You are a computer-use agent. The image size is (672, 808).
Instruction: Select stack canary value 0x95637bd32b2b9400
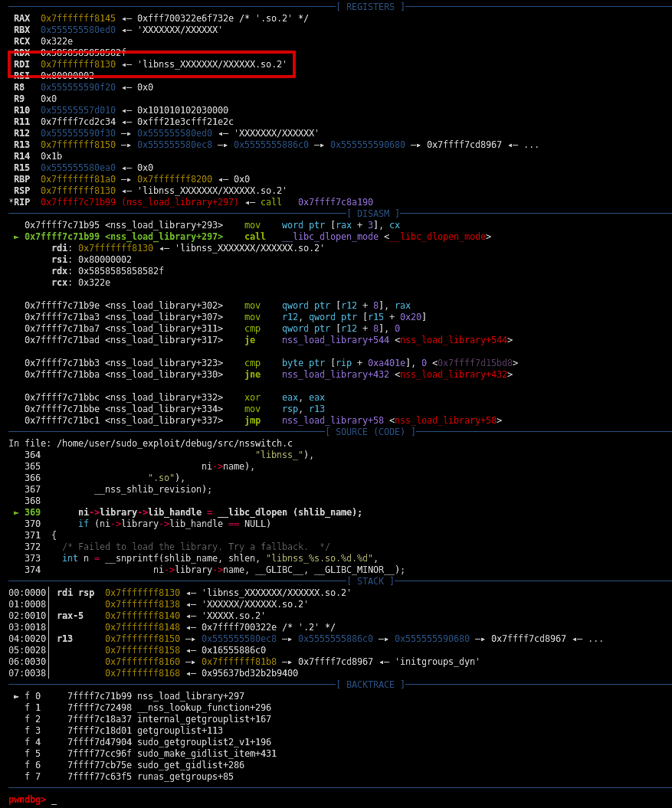coord(250,673)
